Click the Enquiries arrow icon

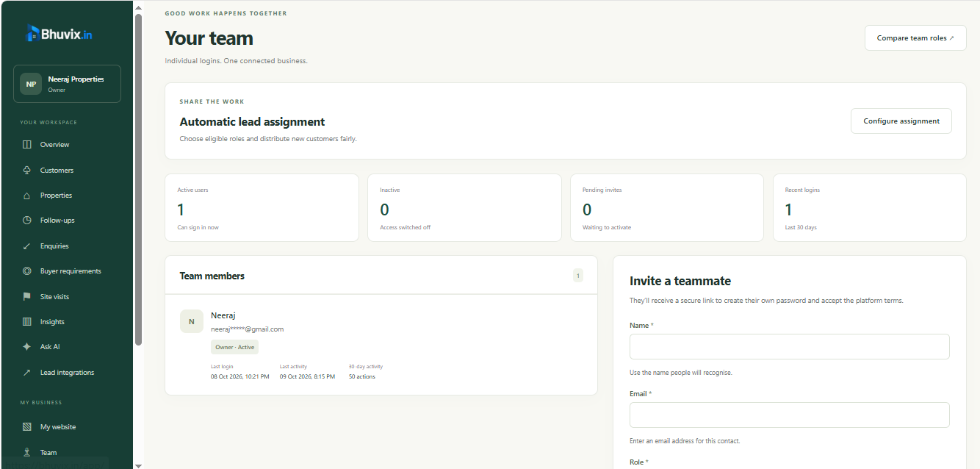coord(27,246)
